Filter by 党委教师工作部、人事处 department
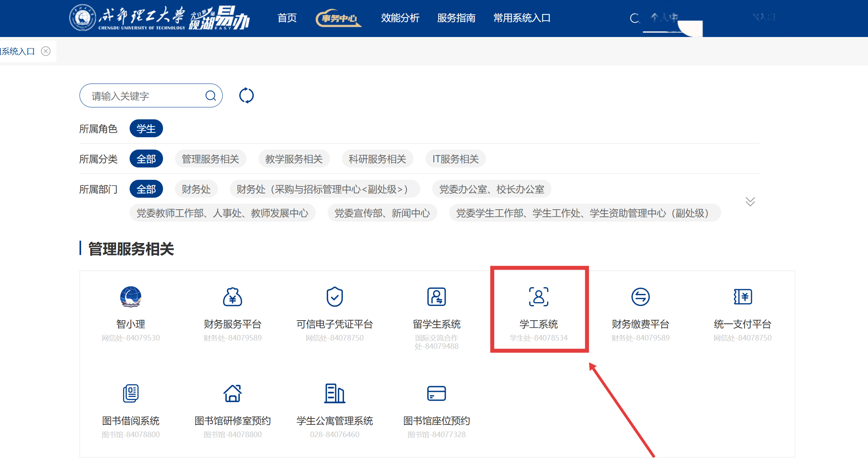Screen dimensions: 868x467 (x=222, y=213)
